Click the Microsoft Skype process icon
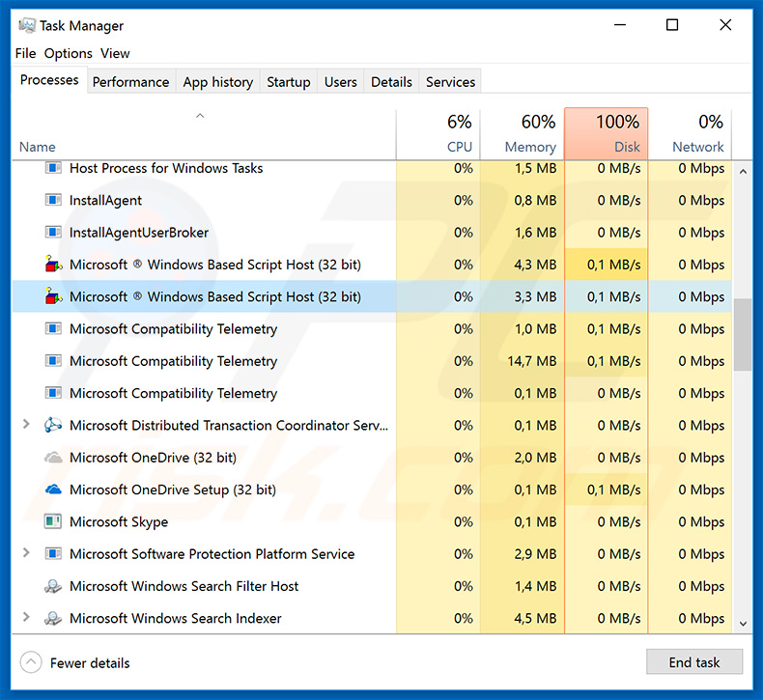Screen dimensions: 763x700 53,522
